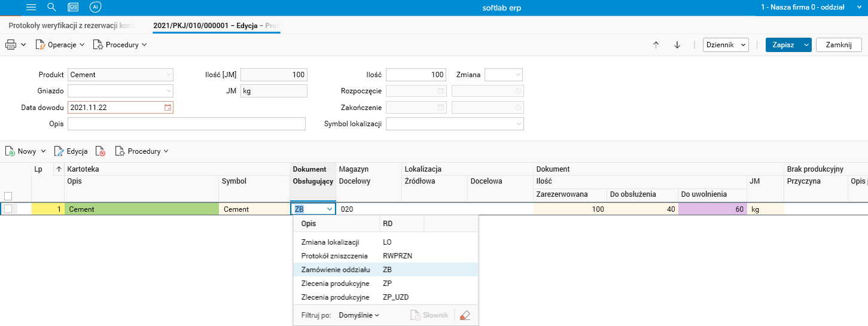
Task: Click the delete row icon
Action: [100, 151]
